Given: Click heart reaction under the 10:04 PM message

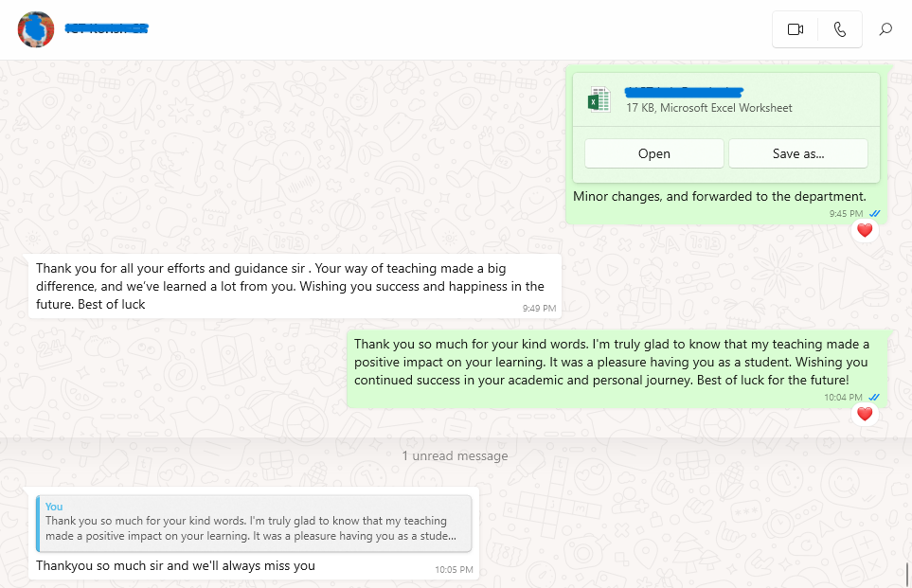Looking at the screenshot, I should click(x=865, y=414).
